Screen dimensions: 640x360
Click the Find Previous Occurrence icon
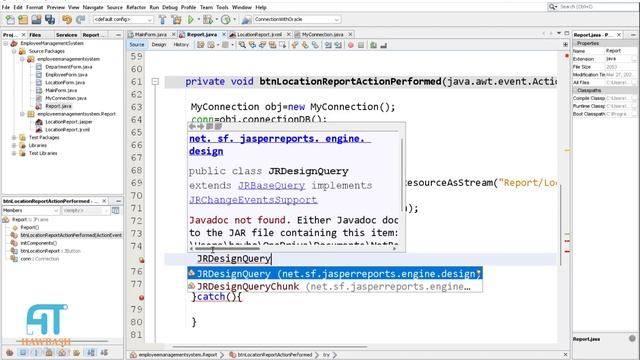pyautogui.click(x=253, y=45)
